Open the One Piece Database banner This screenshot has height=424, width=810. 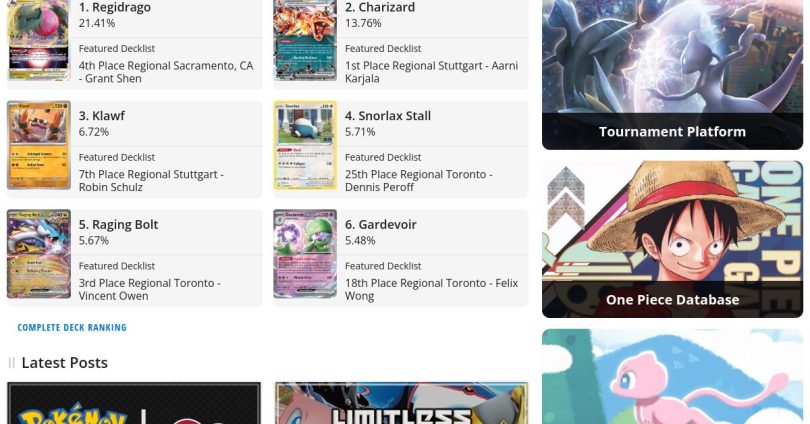[x=672, y=239]
